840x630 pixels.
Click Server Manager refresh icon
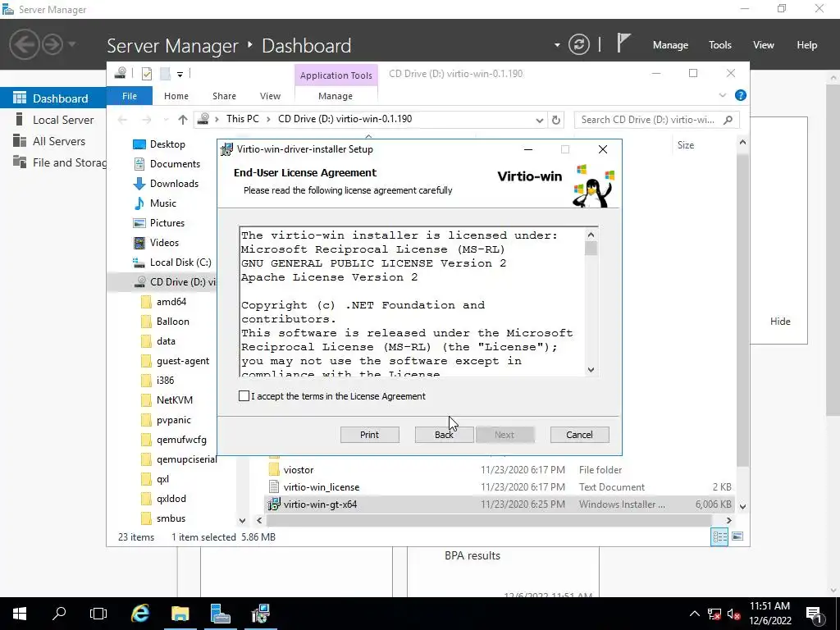[579, 44]
